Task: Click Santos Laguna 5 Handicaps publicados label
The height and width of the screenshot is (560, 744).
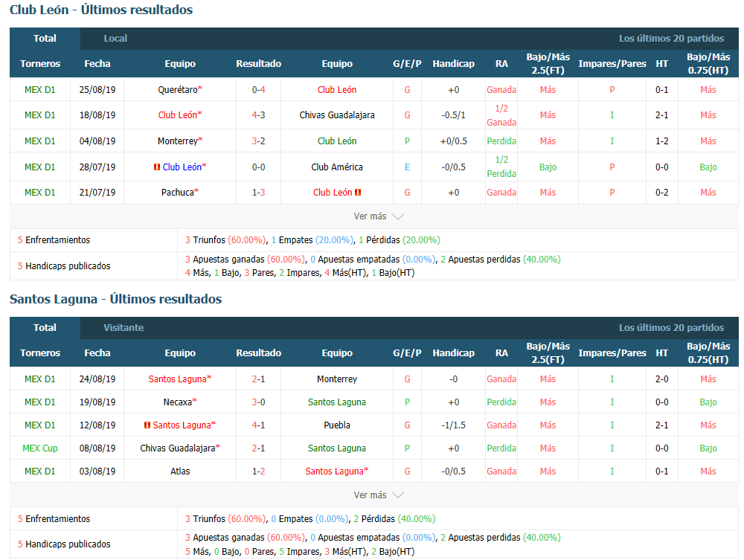Action: click(64, 544)
